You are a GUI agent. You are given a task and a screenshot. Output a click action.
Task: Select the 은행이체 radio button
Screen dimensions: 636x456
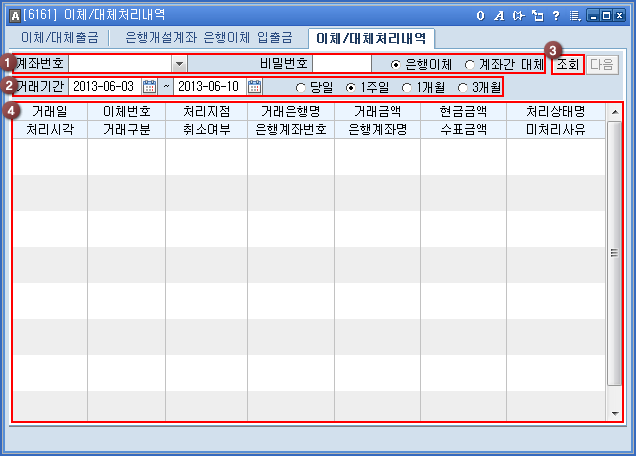(x=396, y=64)
